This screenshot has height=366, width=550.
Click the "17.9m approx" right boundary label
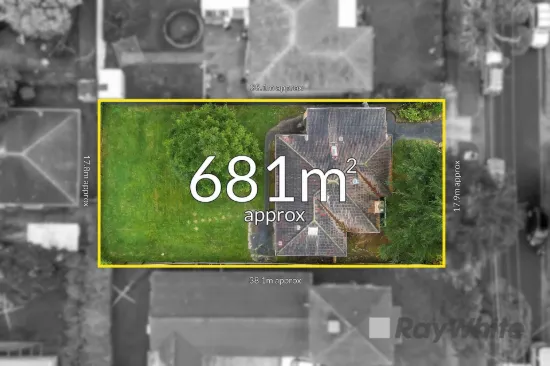tap(457, 186)
